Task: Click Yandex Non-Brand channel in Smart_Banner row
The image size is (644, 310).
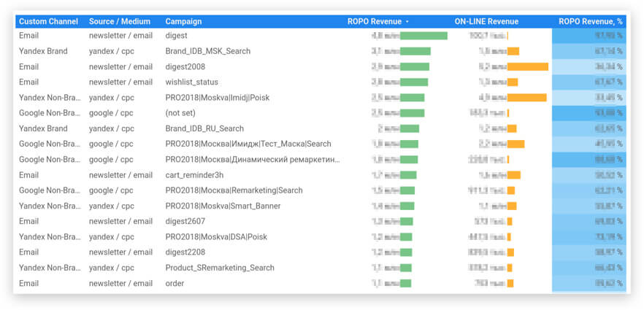Action: [48, 206]
